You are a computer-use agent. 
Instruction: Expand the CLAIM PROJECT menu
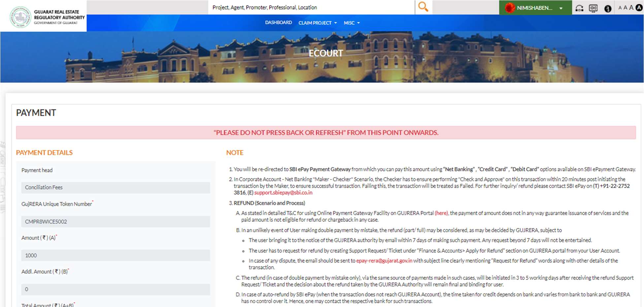[318, 23]
